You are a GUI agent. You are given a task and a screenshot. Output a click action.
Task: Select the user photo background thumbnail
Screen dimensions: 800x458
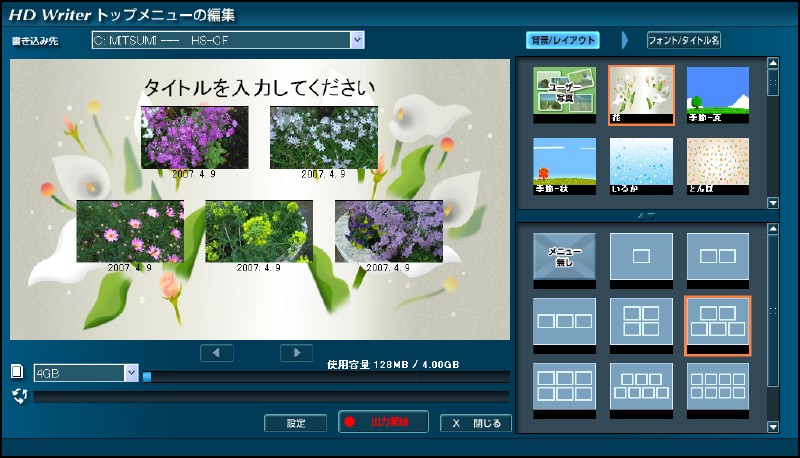tap(564, 94)
